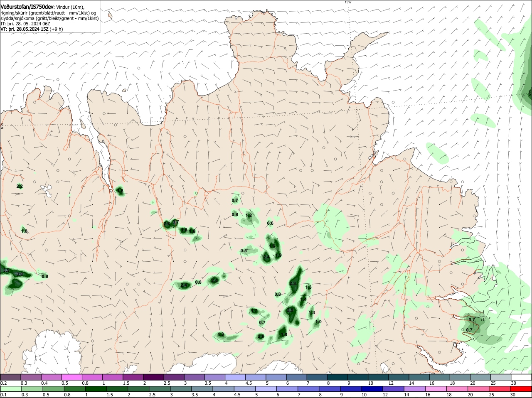This screenshot has width=532, height=398.
Task: Click the 1.2 rainfall label
Action: point(249,215)
